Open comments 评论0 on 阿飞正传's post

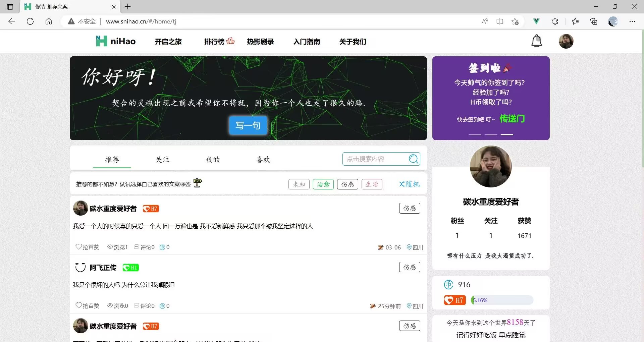click(x=144, y=306)
